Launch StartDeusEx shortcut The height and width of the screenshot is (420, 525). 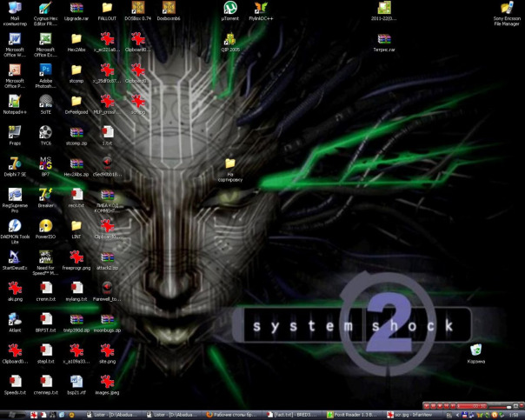pos(15,260)
